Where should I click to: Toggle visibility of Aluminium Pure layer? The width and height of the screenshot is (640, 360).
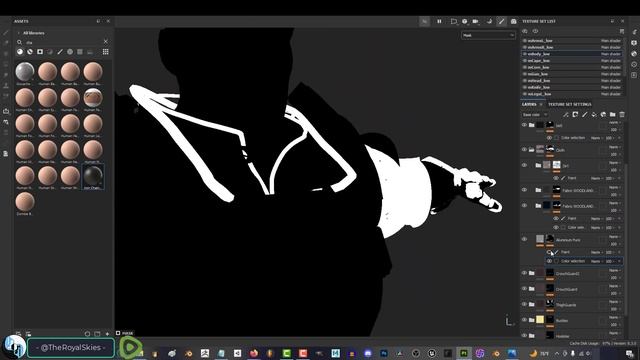(x=524, y=239)
